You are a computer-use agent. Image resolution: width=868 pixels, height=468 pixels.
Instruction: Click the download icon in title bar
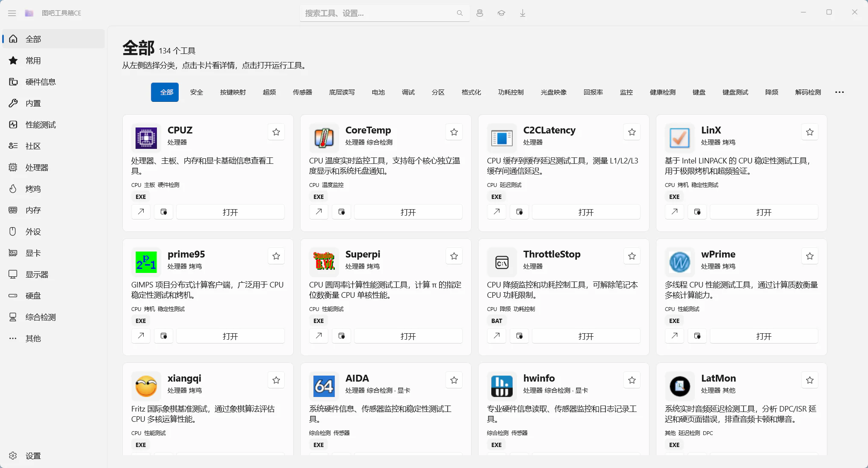(523, 13)
